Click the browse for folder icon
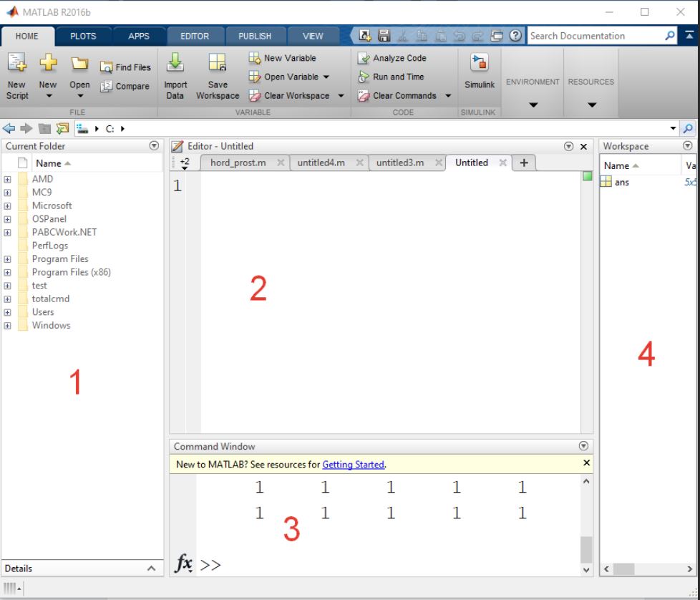700x600 pixels. (x=62, y=129)
